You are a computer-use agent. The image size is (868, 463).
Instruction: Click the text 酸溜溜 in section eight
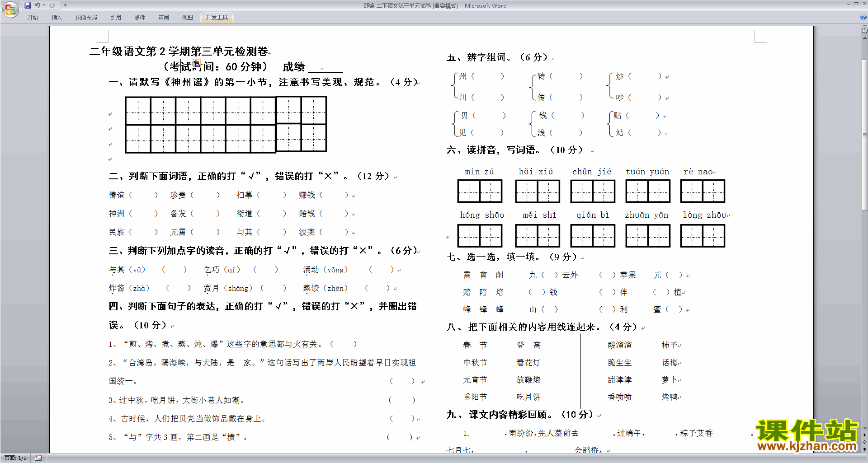coord(620,345)
